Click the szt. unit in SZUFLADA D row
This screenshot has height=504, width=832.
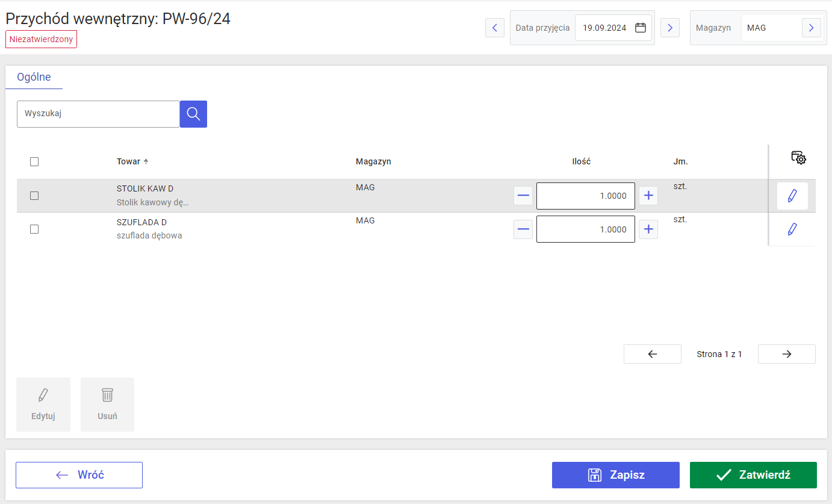(680, 220)
